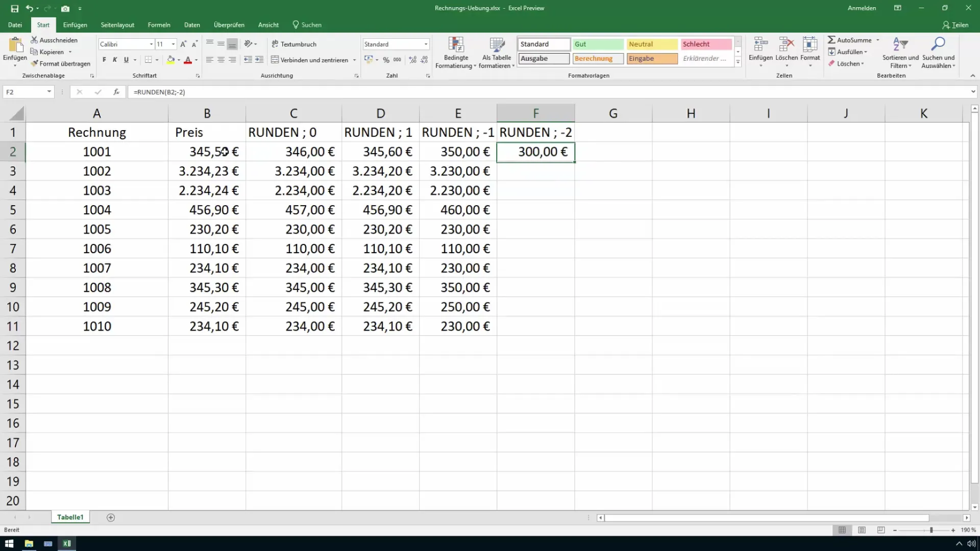980x551 pixels.
Task: Toggle Textumbruch wrap text
Action: click(x=294, y=44)
